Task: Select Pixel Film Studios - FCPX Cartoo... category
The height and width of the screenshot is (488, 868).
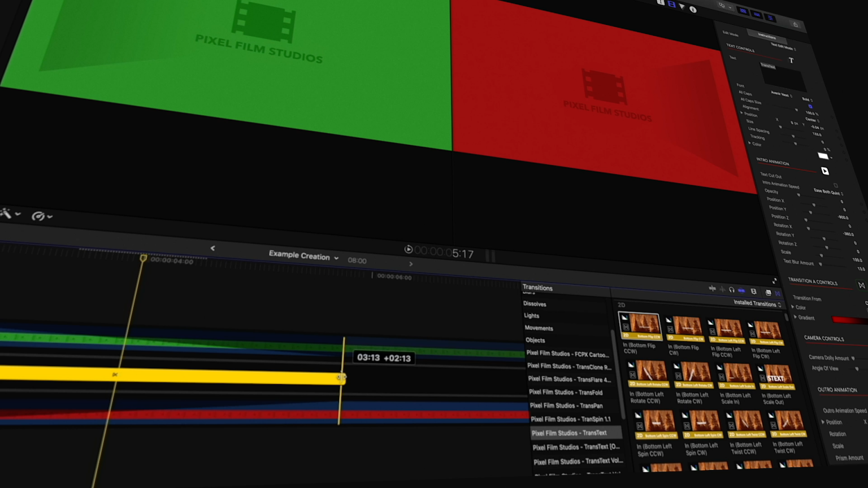Action: coord(567,354)
